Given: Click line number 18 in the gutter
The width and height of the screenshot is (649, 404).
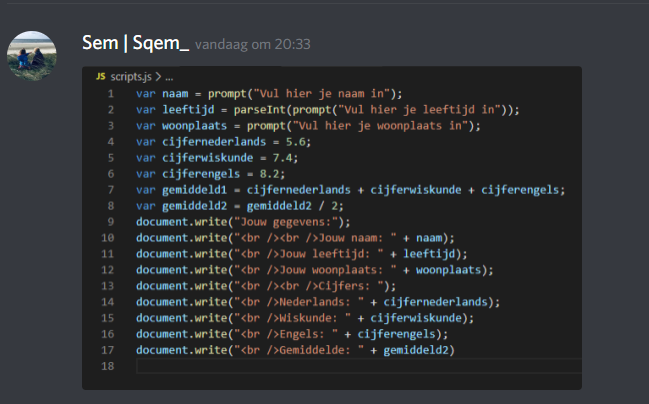Looking at the screenshot, I should tap(106, 366).
